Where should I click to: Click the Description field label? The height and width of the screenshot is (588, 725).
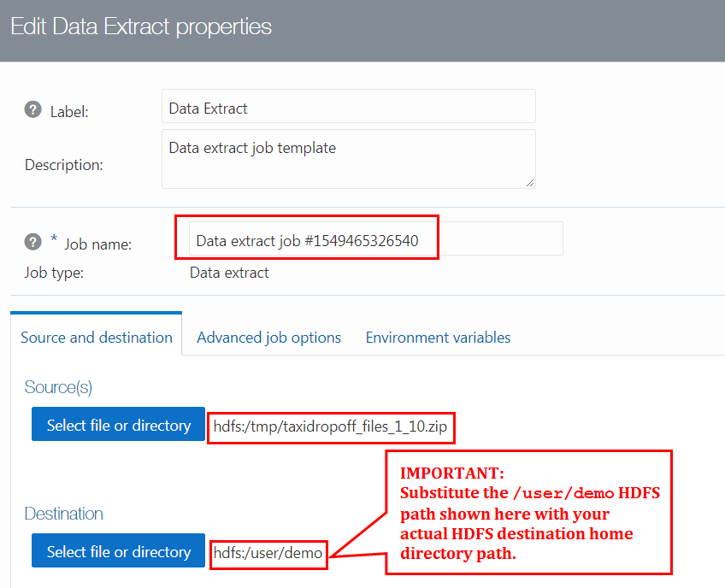tap(64, 165)
